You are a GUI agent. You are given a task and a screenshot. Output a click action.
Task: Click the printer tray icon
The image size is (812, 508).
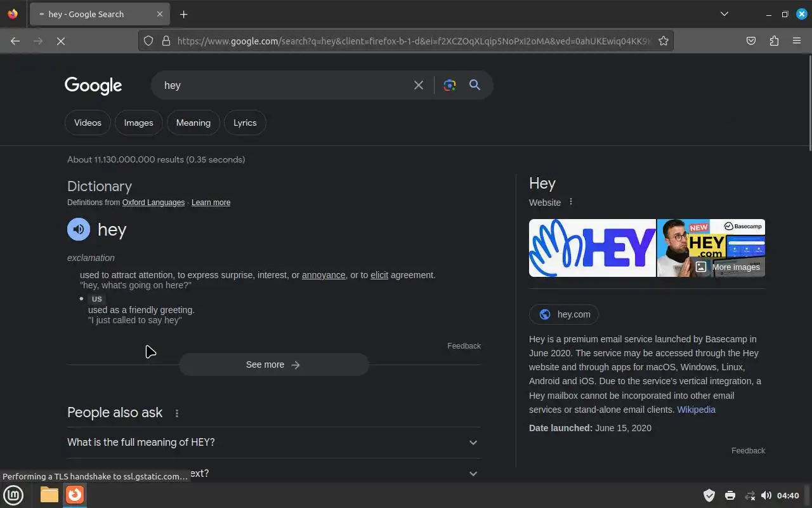(x=730, y=495)
